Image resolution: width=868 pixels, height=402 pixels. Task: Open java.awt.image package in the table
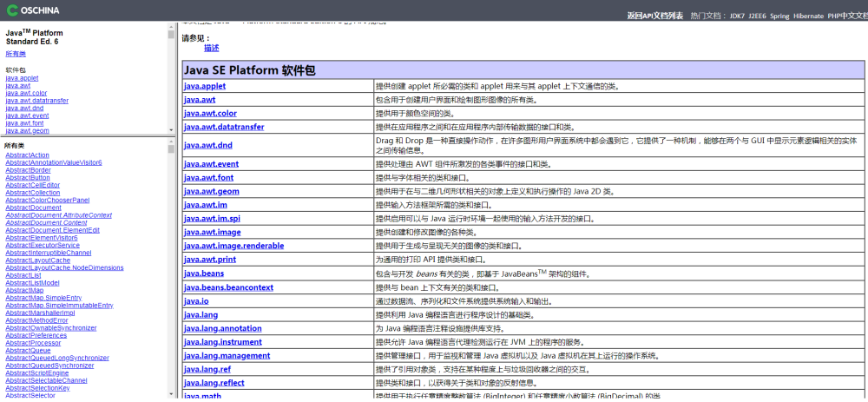coord(212,232)
